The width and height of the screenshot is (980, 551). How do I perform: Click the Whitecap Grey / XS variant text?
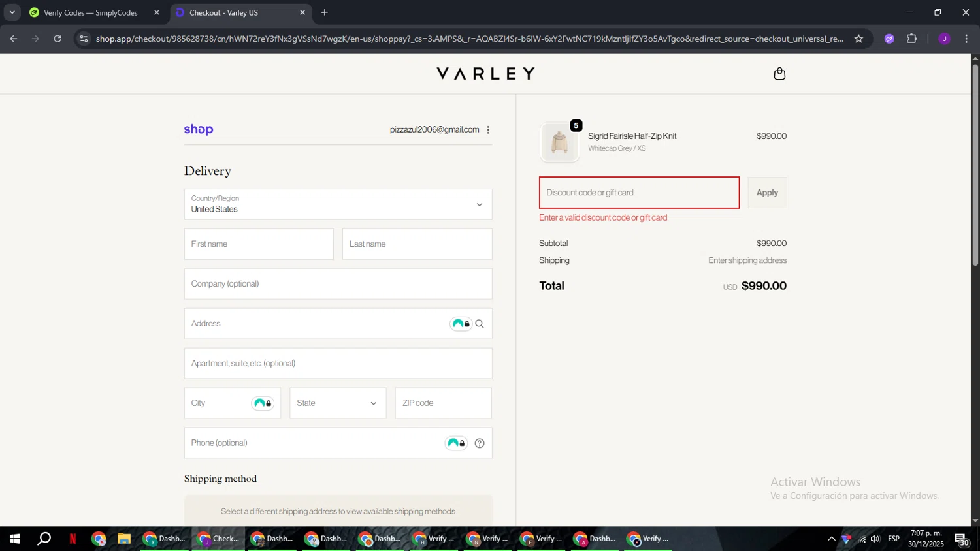coord(617,148)
